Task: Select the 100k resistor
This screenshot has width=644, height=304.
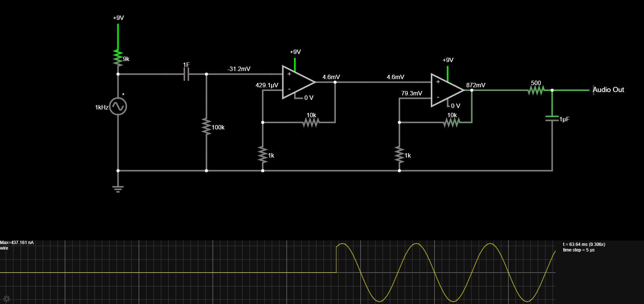Action: click(x=206, y=127)
